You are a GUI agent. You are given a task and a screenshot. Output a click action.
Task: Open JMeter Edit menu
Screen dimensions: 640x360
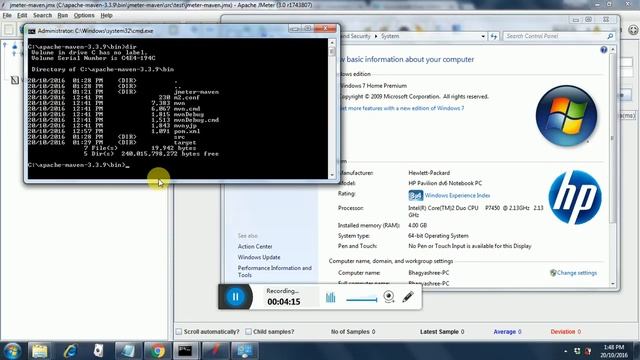(22, 16)
